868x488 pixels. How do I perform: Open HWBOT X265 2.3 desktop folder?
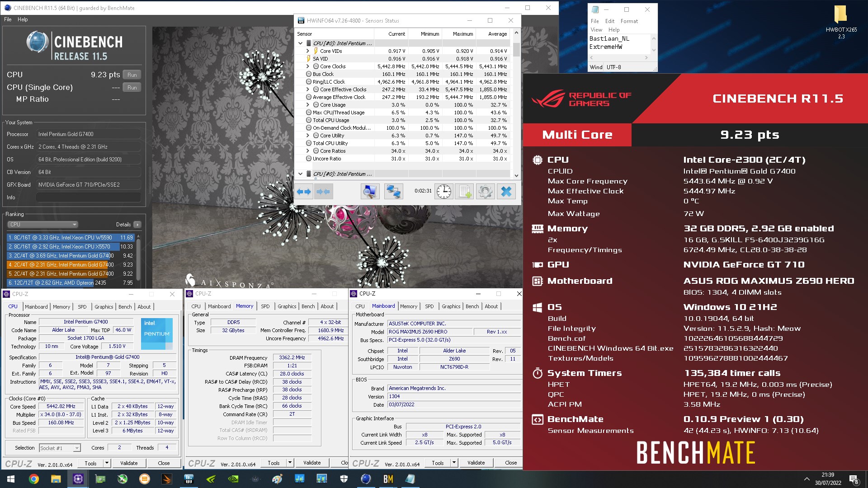point(841,22)
